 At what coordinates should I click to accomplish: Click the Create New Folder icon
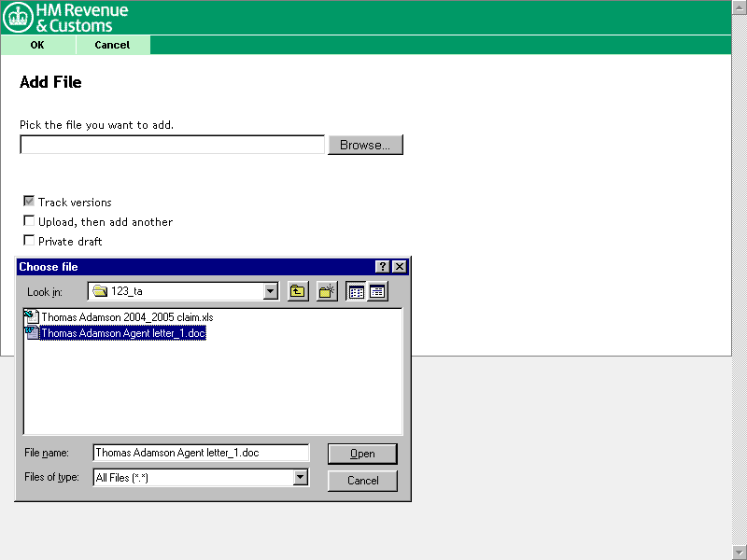(x=327, y=291)
